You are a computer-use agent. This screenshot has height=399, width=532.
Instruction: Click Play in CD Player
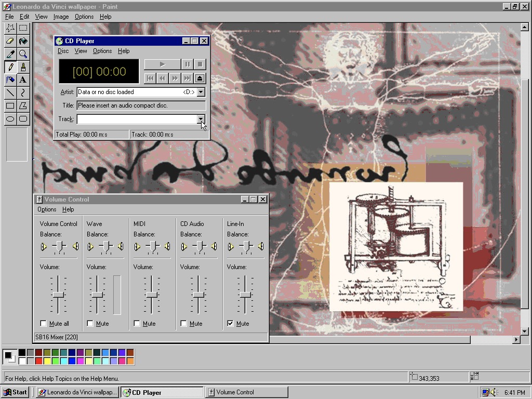click(x=163, y=64)
